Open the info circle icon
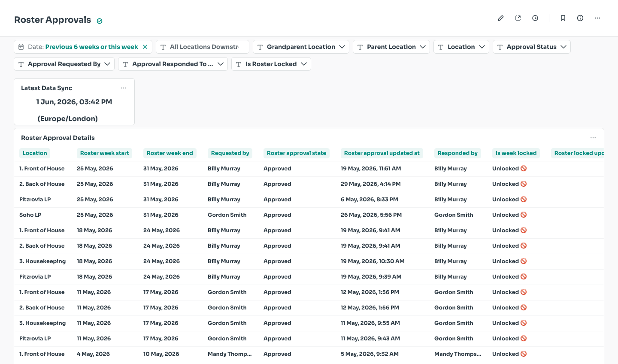 580,18
